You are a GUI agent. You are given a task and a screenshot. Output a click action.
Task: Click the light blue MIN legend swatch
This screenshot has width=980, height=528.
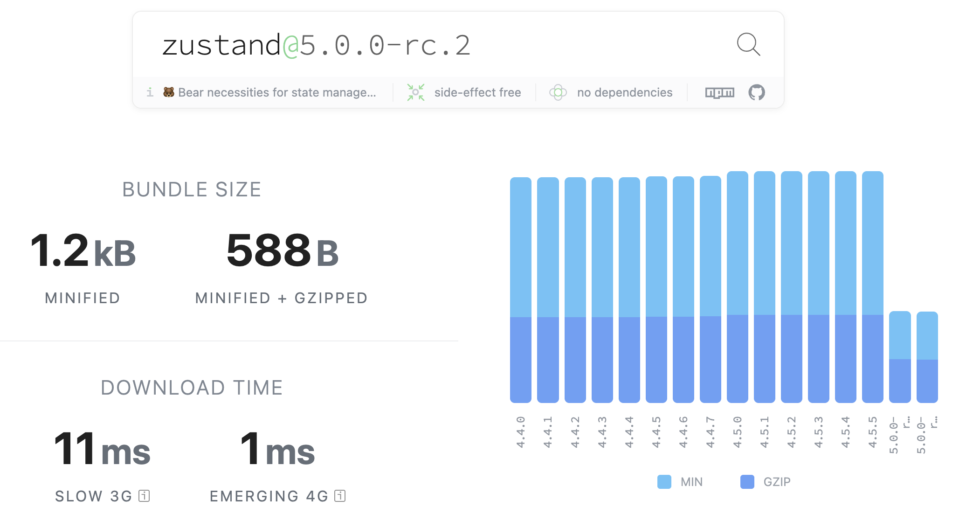click(x=664, y=482)
